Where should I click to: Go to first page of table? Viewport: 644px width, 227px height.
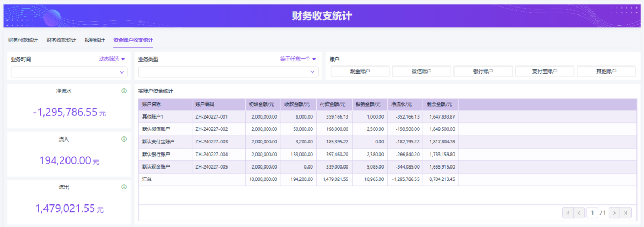(567, 213)
